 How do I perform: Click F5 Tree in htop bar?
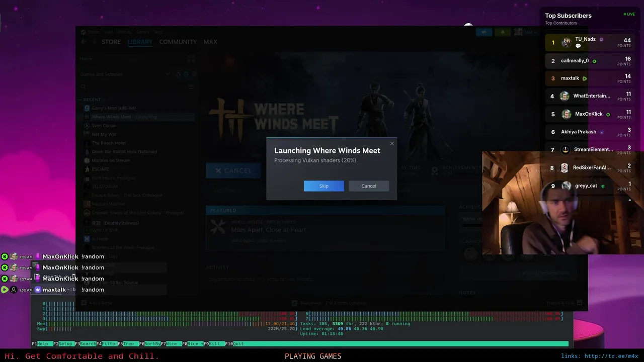point(128,344)
